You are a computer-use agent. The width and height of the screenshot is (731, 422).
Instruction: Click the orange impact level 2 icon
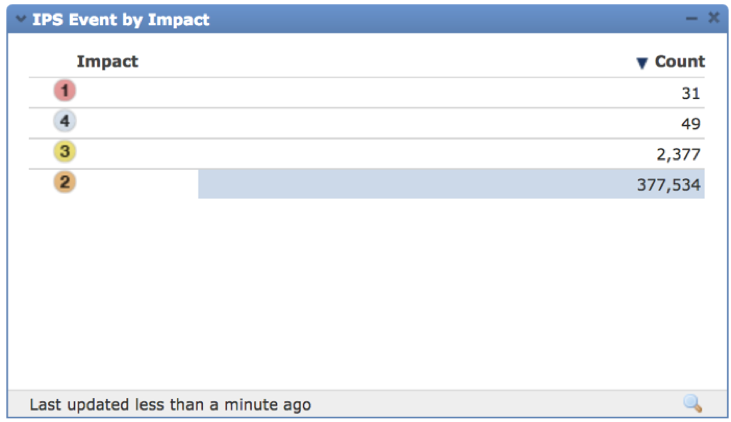click(65, 183)
